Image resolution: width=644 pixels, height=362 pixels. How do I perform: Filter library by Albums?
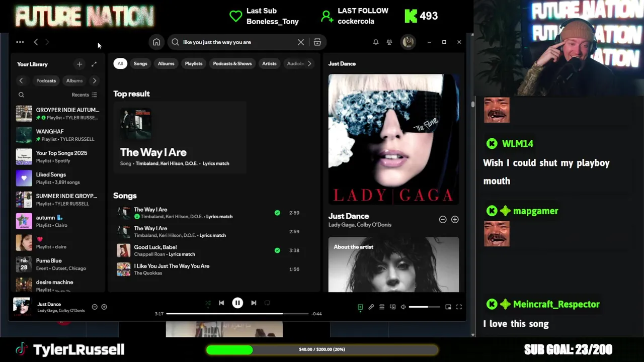pyautogui.click(x=74, y=80)
